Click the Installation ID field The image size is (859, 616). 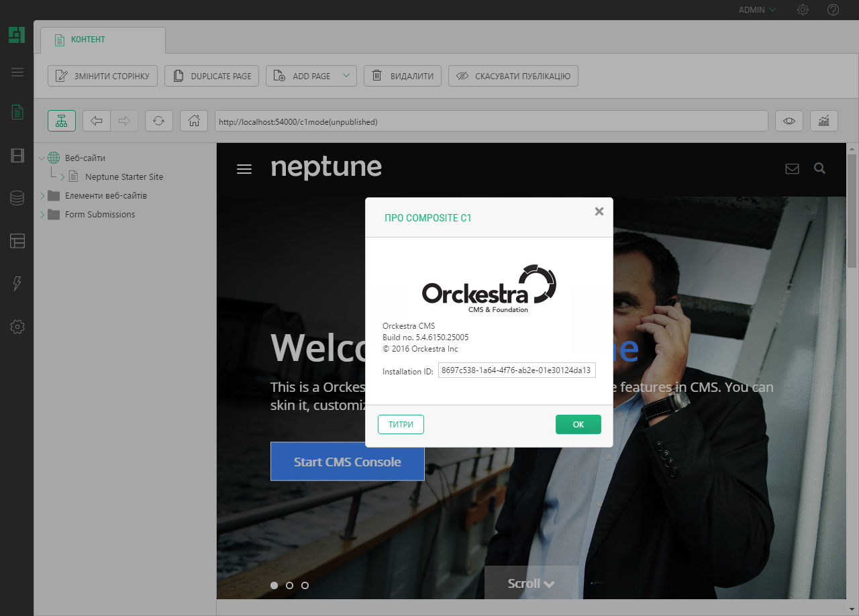coord(517,370)
